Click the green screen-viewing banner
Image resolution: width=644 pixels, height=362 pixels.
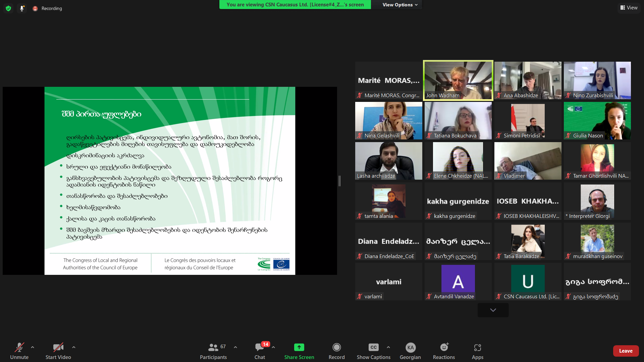tap(295, 5)
